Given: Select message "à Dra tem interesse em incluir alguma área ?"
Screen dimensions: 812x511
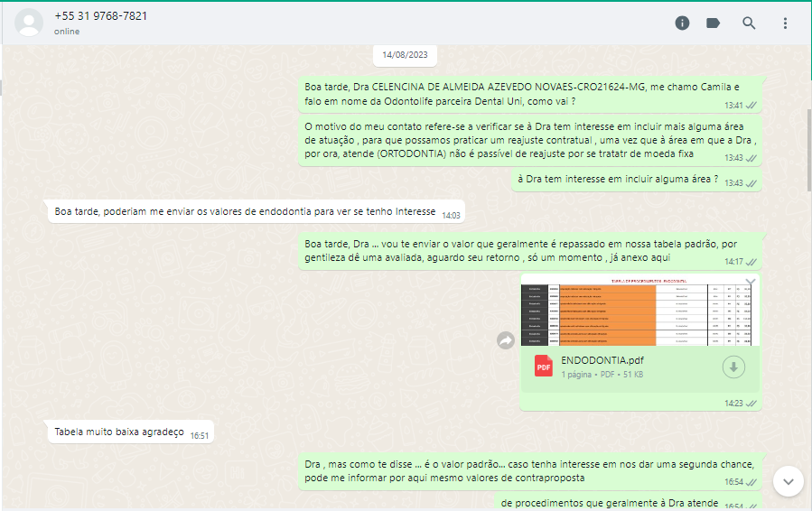Looking at the screenshot, I should point(637,180).
